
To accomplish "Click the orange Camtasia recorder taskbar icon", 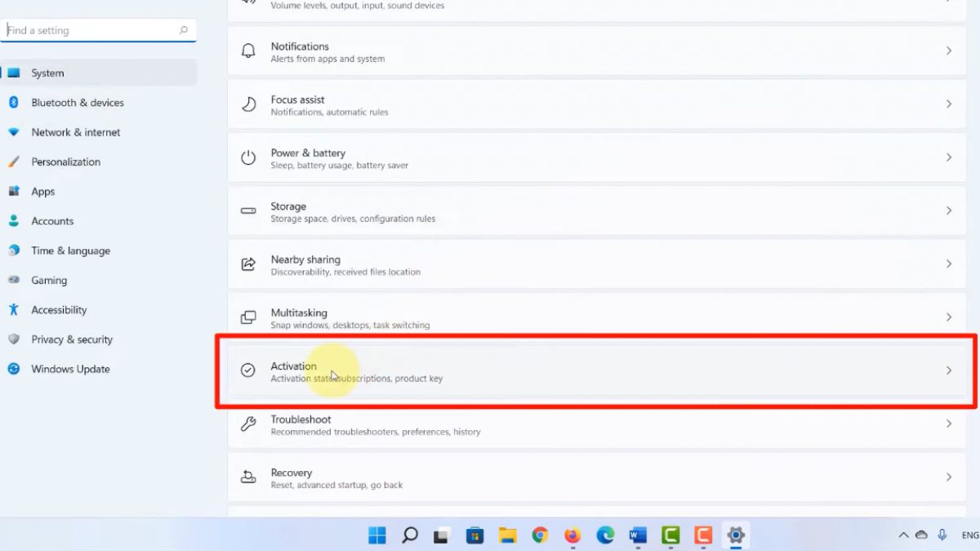I will click(703, 535).
